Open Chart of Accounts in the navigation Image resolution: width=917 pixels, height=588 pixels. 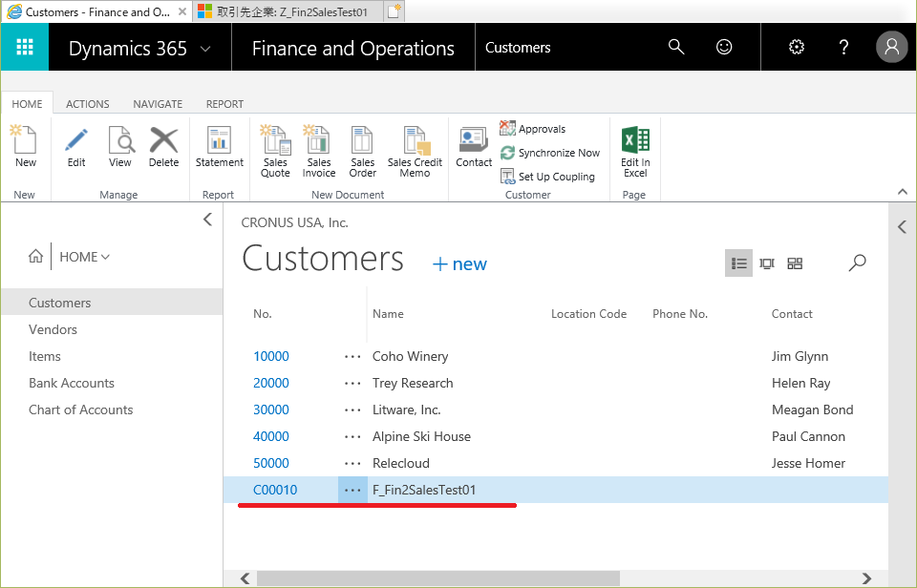(80, 410)
